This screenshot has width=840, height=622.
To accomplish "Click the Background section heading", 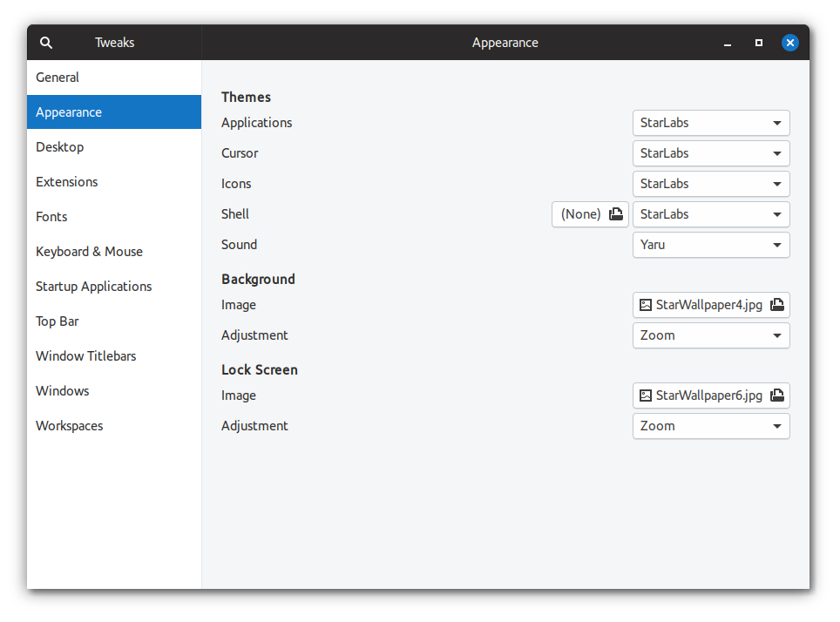I will click(258, 280).
